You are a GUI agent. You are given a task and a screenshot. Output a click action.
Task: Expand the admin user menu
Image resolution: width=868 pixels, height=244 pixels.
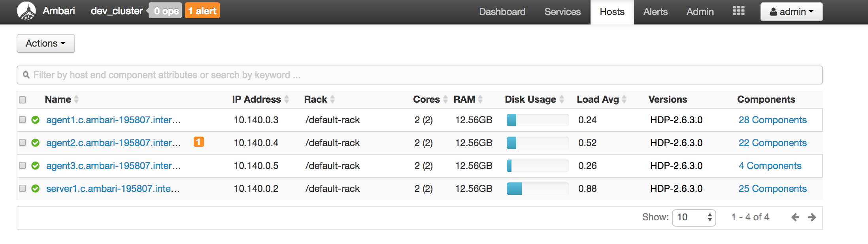(791, 12)
